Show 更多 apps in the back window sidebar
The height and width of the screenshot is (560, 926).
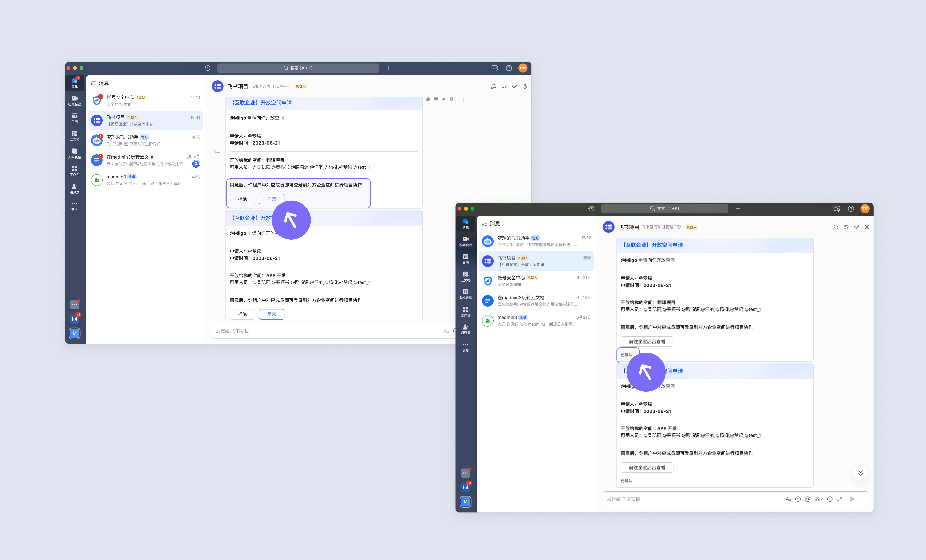(x=74, y=206)
